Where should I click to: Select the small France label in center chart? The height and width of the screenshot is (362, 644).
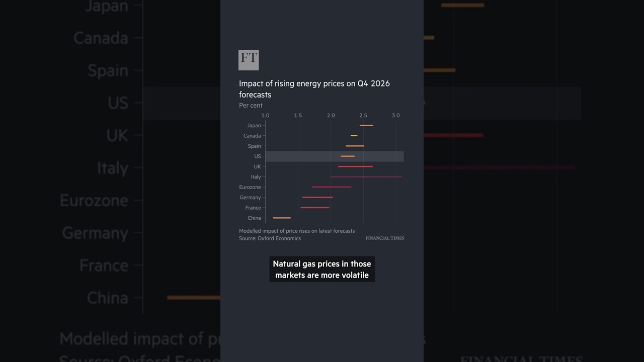(253, 208)
